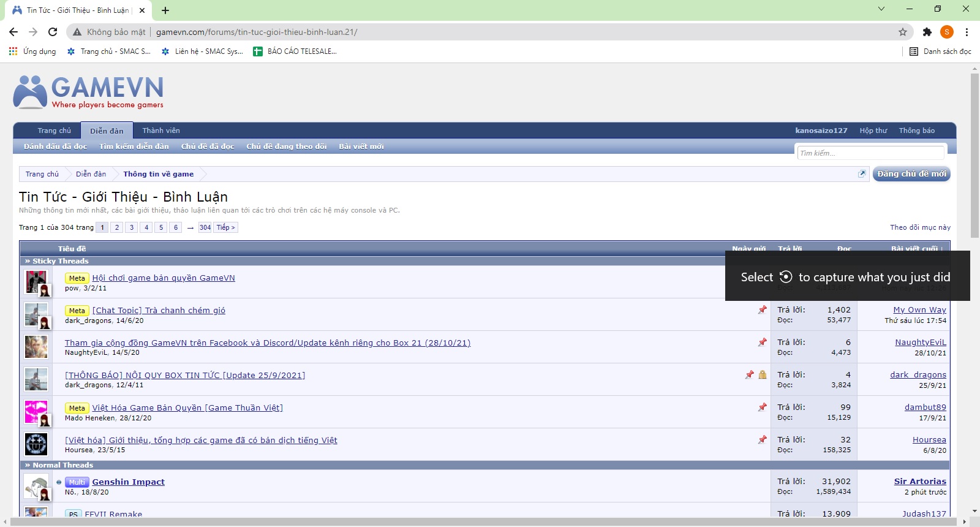
Task: Jump to the last page 304
Action: click(205, 227)
